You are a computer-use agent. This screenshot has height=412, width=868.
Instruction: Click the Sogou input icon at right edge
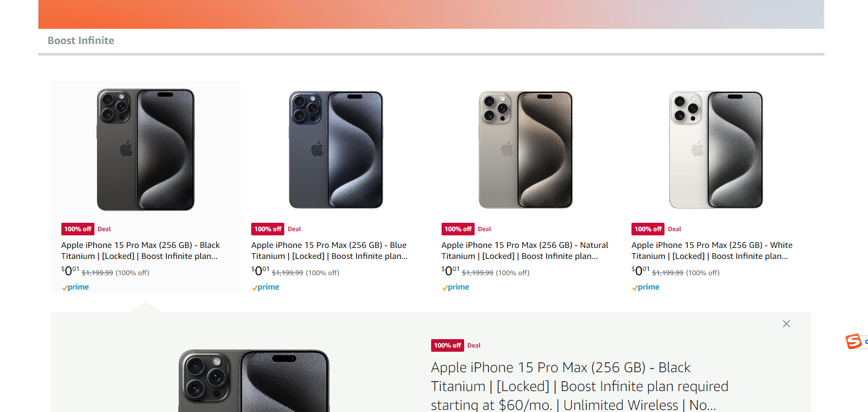point(854,341)
